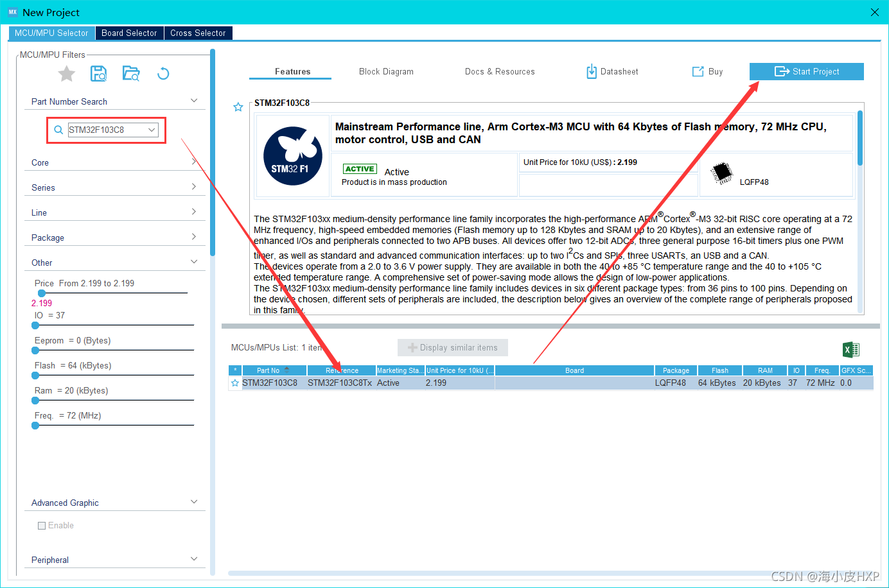
Task: Sort by Unit Price for 10kU header
Action: (460, 370)
